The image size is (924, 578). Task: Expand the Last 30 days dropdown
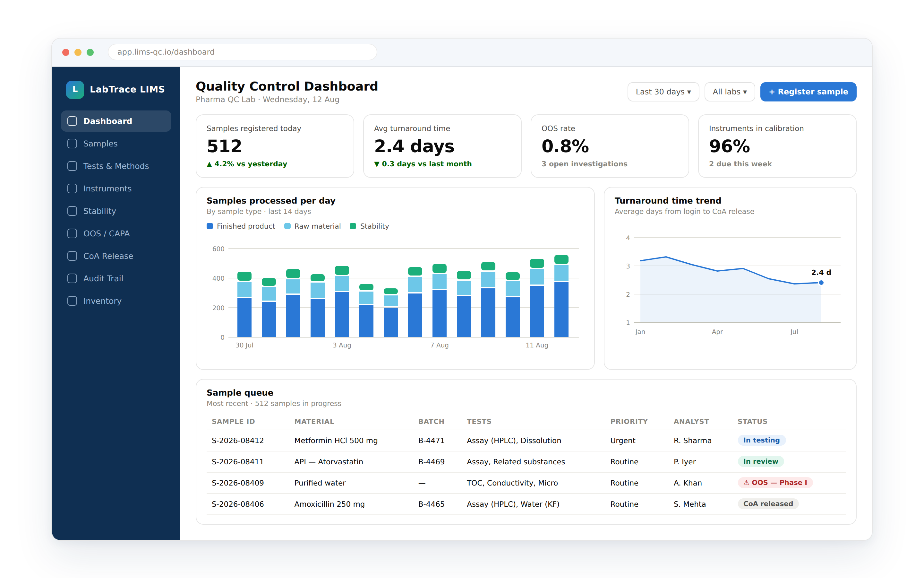[663, 92]
